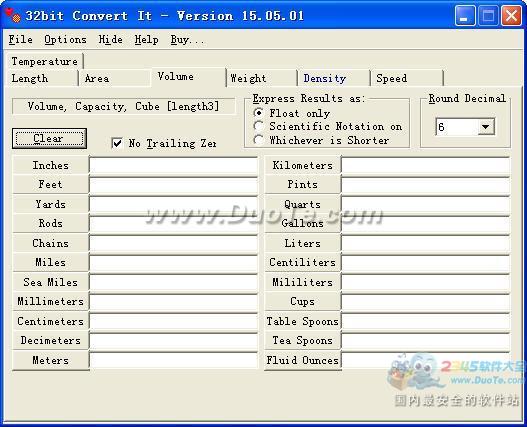Click the Miles unit button
This screenshot has width=527, height=427.
[50, 262]
